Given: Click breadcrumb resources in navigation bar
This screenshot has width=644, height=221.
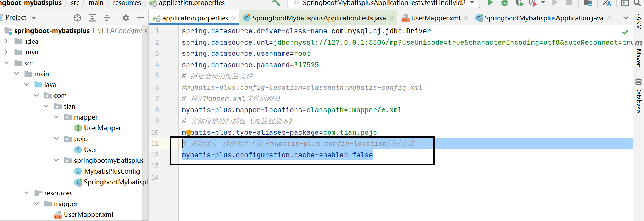Looking at the screenshot, I should [127, 3].
